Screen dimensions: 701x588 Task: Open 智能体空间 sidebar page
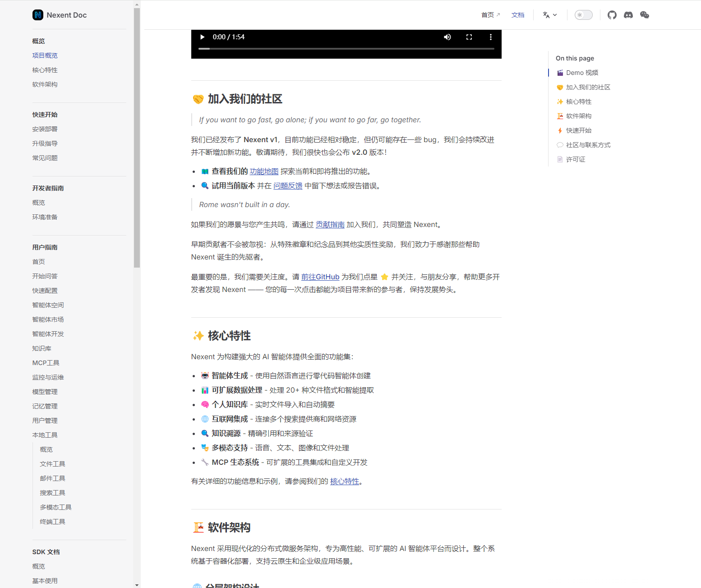[x=48, y=305]
